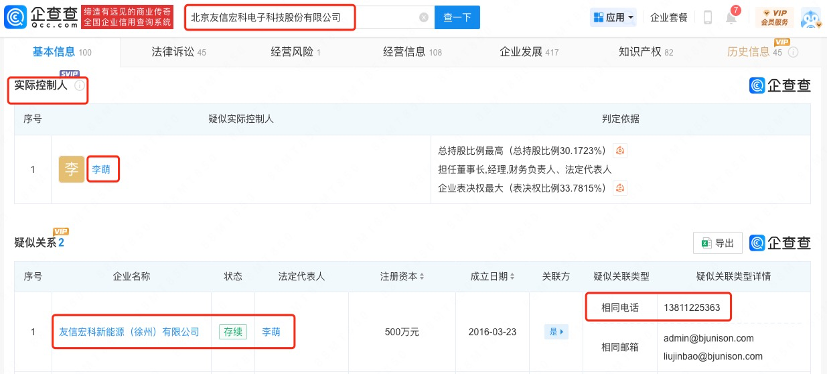Expand the 关联方 是 button
The height and width of the screenshot is (374, 828).
click(x=556, y=332)
